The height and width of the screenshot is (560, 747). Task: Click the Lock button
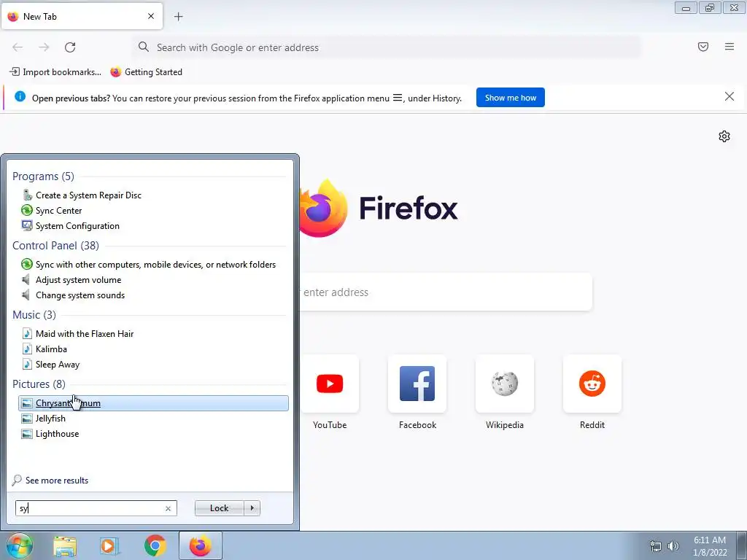[219, 508]
